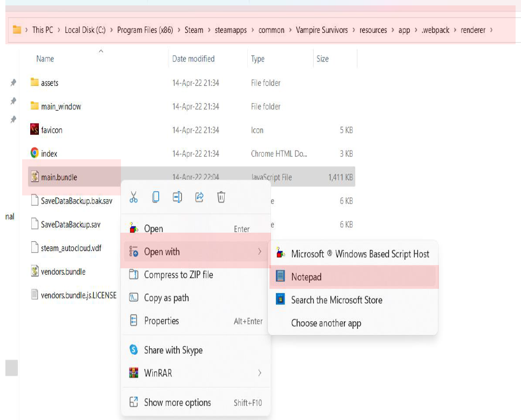The width and height of the screenshot is (521, 420).
Task: Click the folder icon in the address bar
Action: (x=17, y=30)
